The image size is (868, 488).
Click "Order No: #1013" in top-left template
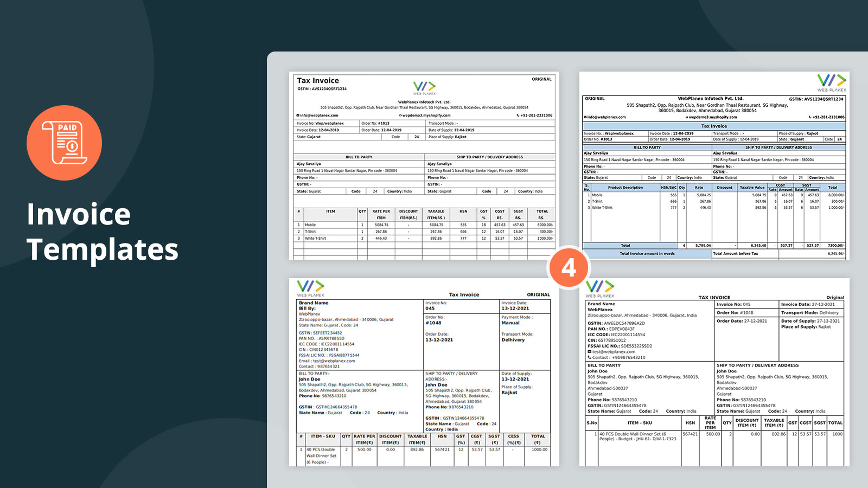pyautogui.click(x=375, y=123)
